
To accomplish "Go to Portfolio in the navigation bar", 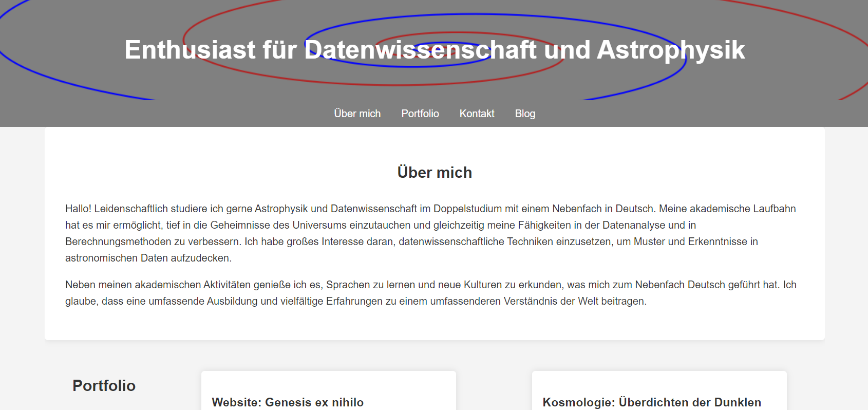I will point(420,114).
